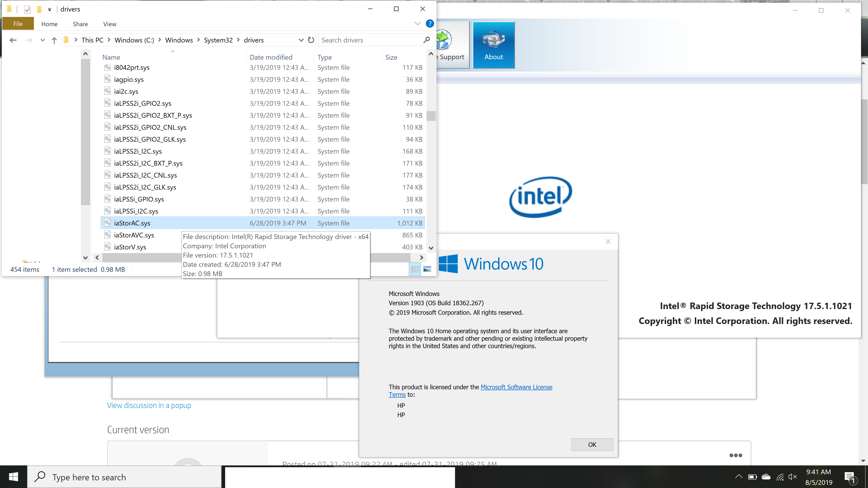Click the muted volume tray icon
The width and height of the screenshot is (868, 488).
coord(793,477)
